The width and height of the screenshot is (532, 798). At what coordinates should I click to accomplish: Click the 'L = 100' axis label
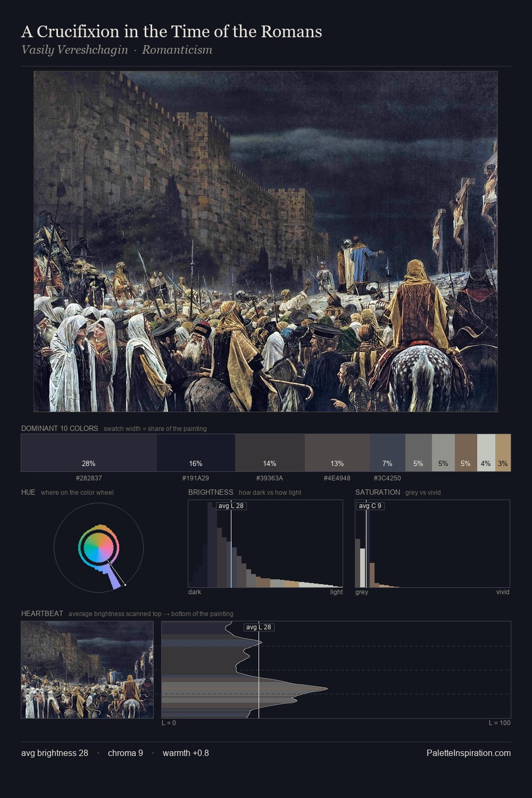tap(500, 723)
